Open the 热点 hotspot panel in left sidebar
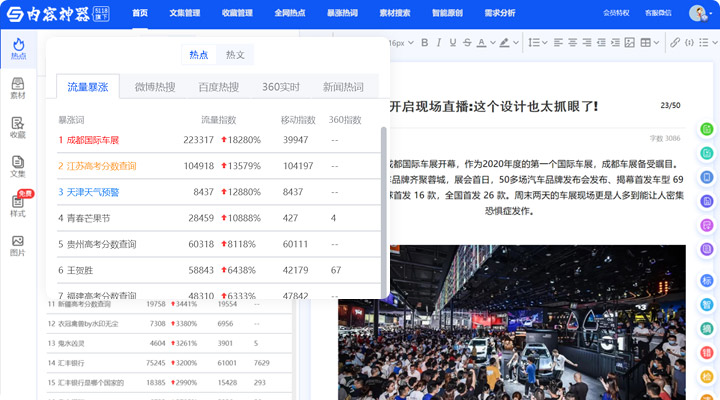This screenshot has height=400, width=720. click(x=18, y=49)
